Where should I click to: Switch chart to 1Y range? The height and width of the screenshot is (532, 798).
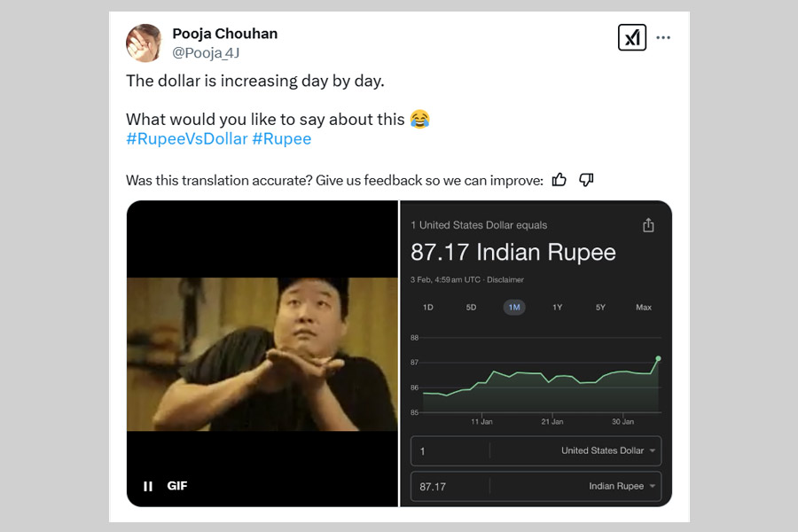558,307
